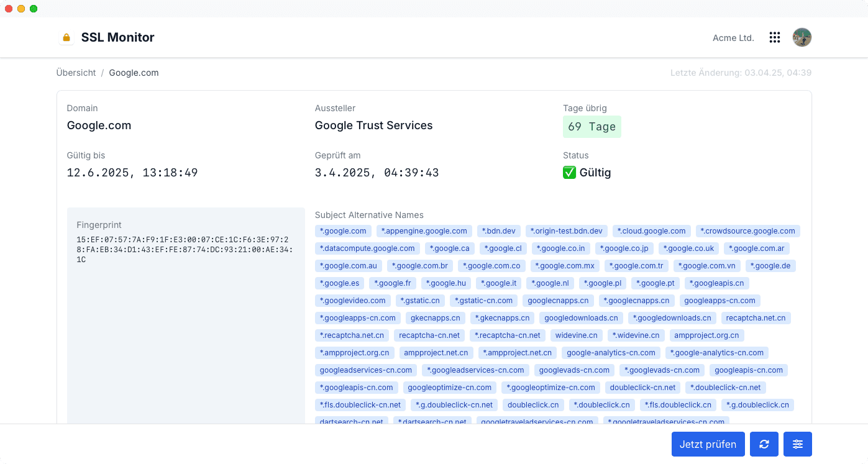Viewport: 868px width, 464px height.
Task: Go to the Übersicht breadcrumb link
Action: coord(76,73)
